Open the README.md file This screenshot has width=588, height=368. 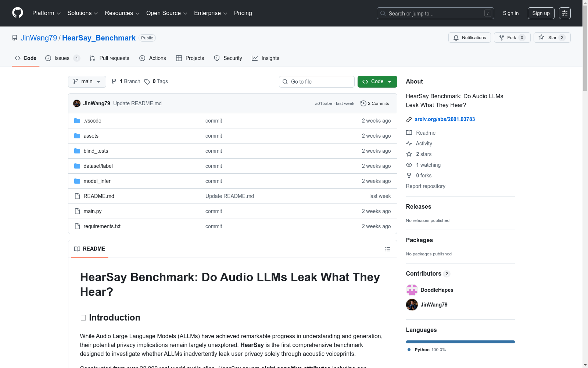(x=99, y=196)
